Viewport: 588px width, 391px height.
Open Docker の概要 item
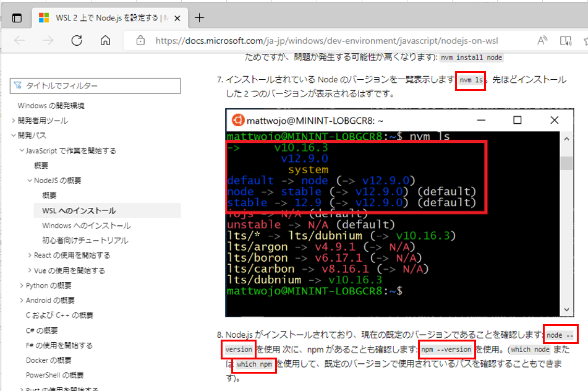[48, 360]
